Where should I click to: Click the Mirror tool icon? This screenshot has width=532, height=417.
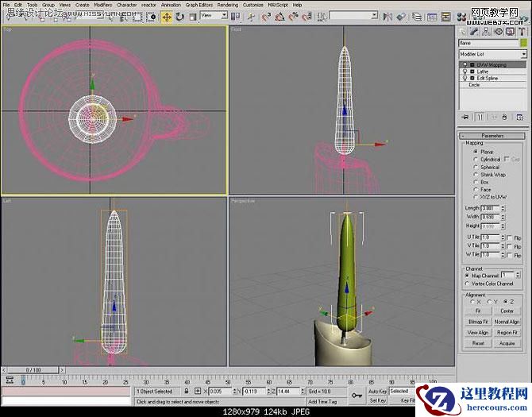point(387,17)
